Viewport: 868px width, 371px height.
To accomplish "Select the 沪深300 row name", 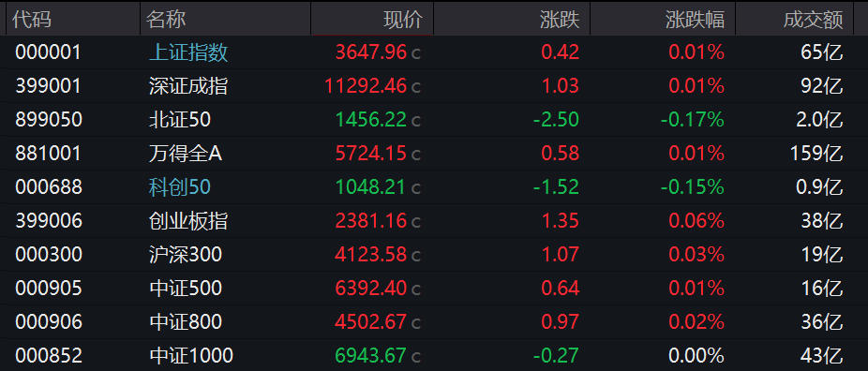I will (x=186, y=255).
